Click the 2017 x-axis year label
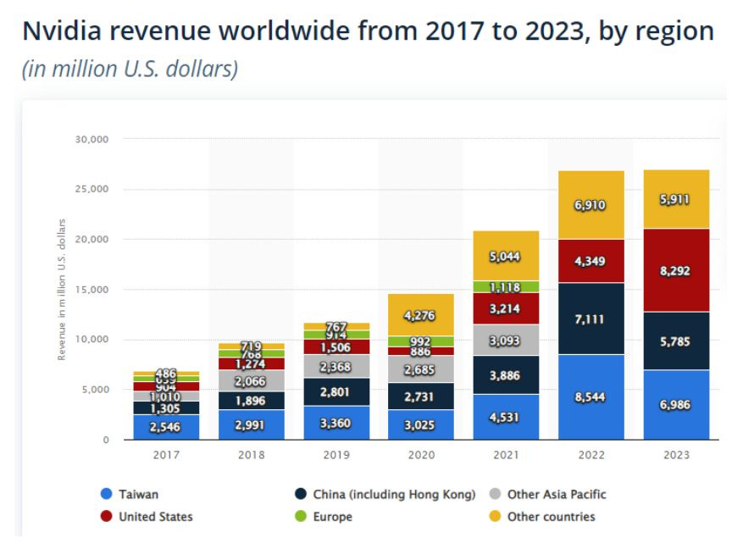Image resolution: width=743 pixels, height=560 pixels. [166, 455]
